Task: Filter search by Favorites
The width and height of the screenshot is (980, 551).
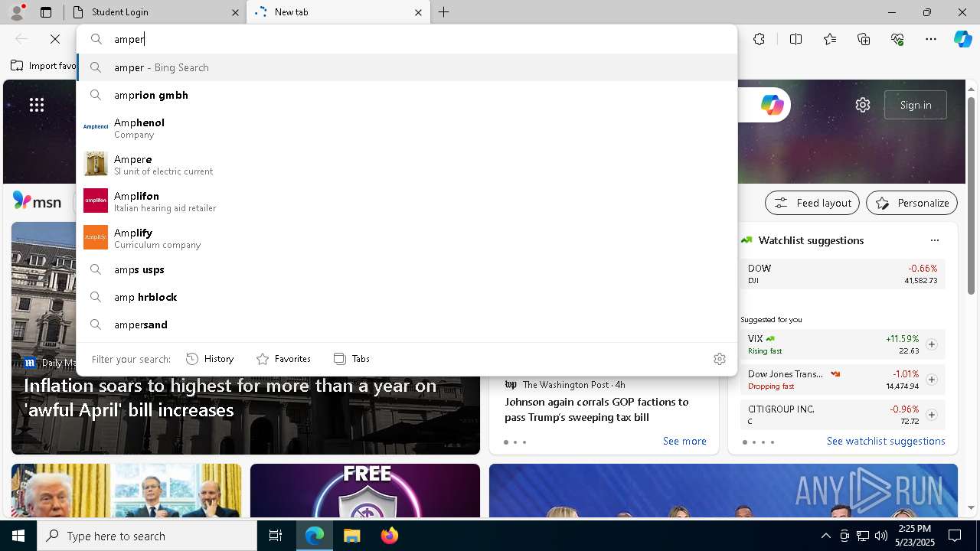Action: click(x=283, y=358)
